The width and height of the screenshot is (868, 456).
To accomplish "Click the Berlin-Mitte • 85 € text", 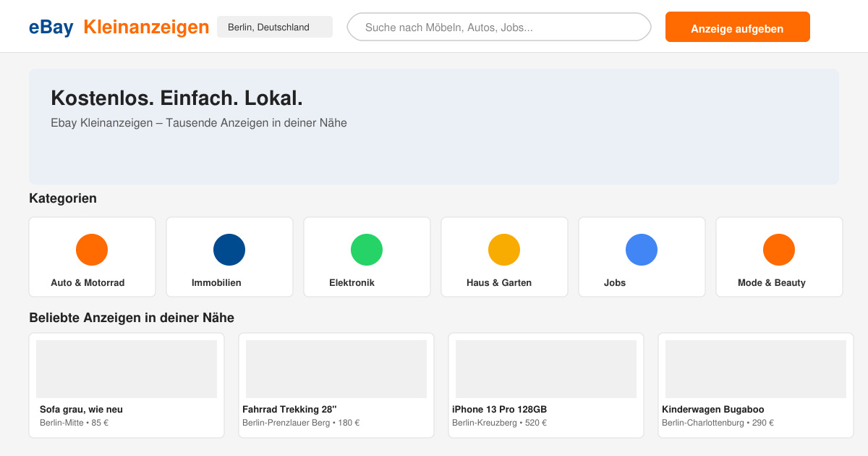I will point(74,423).
